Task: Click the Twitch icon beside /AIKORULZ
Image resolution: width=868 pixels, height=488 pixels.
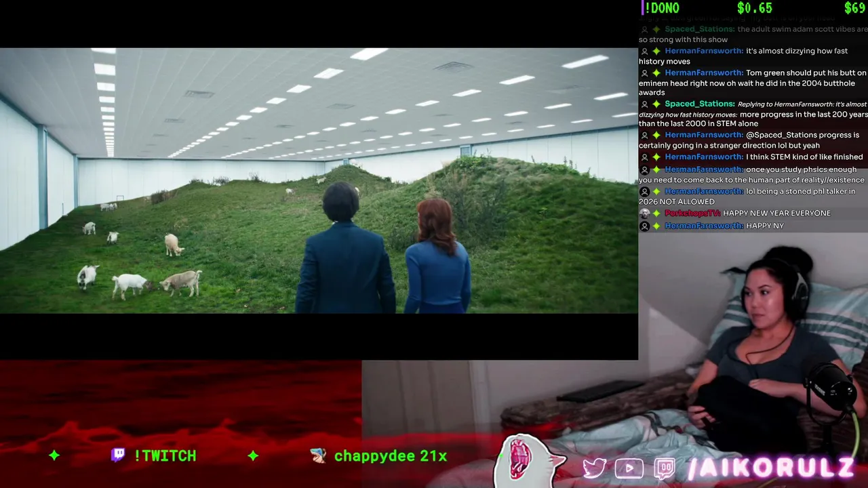Action: click(665, 469)
